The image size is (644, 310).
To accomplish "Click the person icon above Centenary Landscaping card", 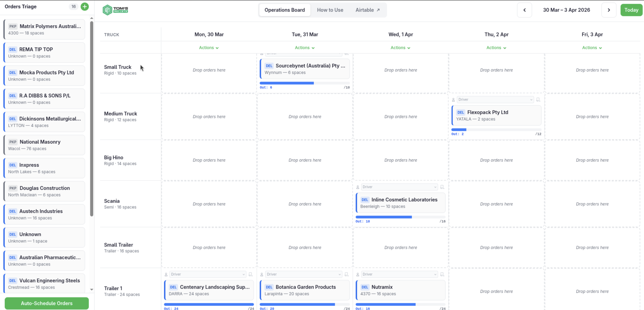I will [166, 275].
